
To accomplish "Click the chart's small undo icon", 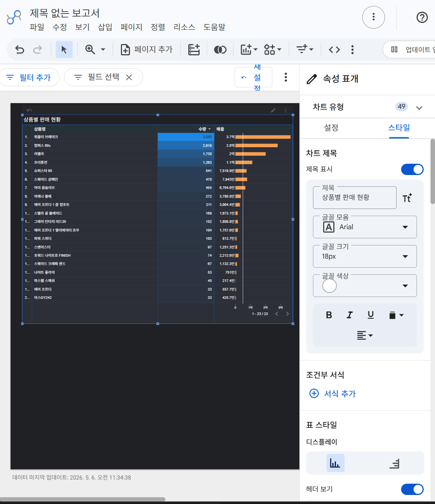I will [x=29, y=110].
